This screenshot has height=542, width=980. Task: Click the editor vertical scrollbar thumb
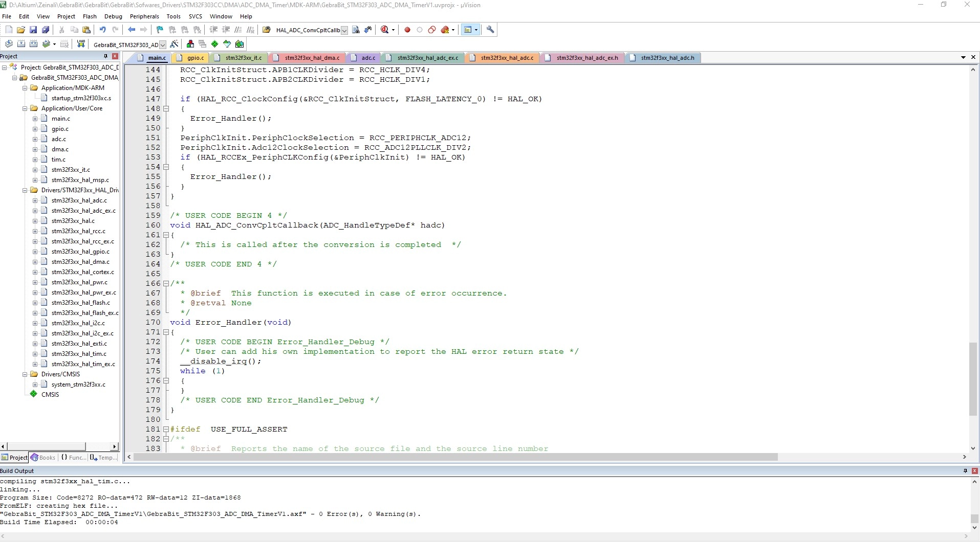[973, 379]
